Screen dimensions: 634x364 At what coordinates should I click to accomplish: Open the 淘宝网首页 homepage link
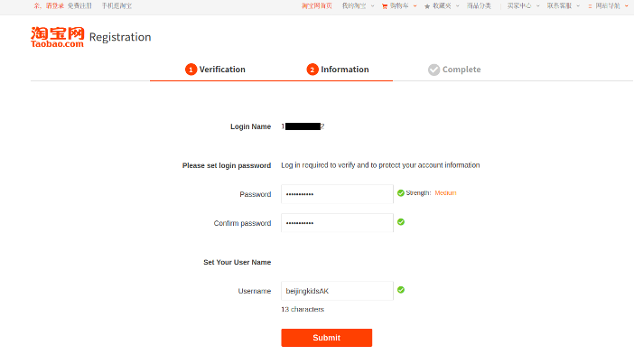click(317, 6)
